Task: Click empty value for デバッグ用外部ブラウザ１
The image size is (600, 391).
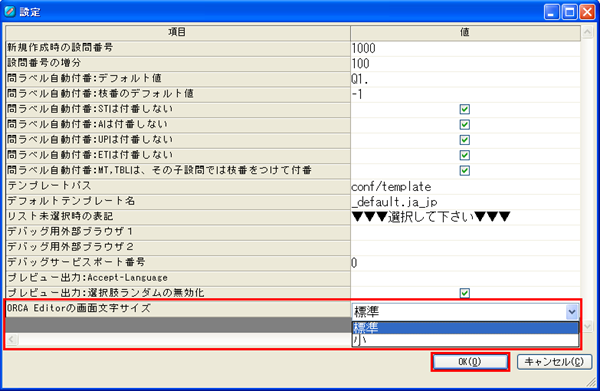Action: [465, 232]
